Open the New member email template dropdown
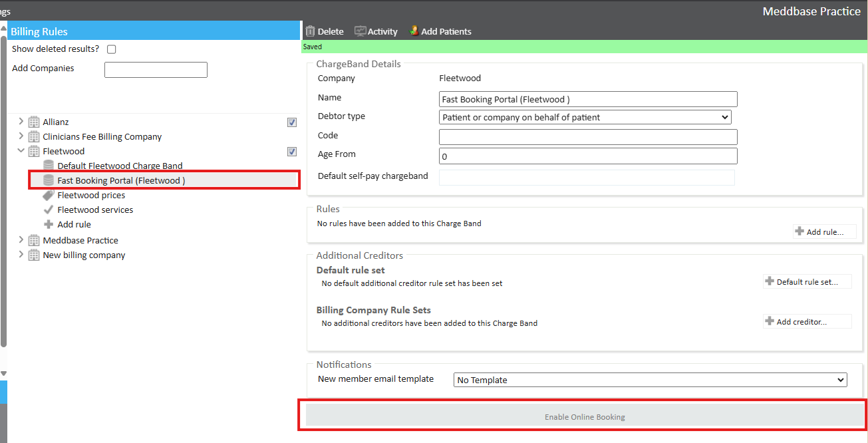Image resolution: width=868 pixels, height=443 pixels. point(650,380)
